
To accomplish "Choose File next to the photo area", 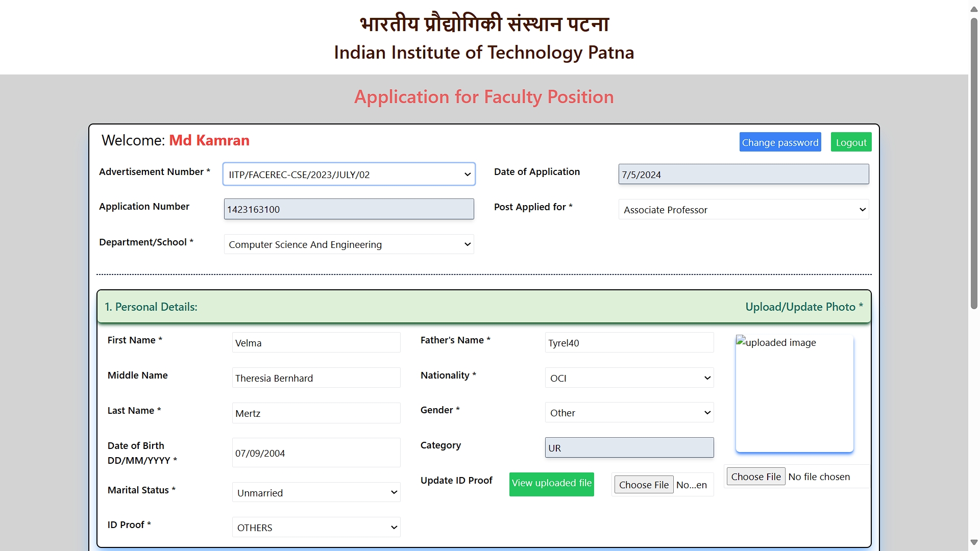I will tap(755, 476).
